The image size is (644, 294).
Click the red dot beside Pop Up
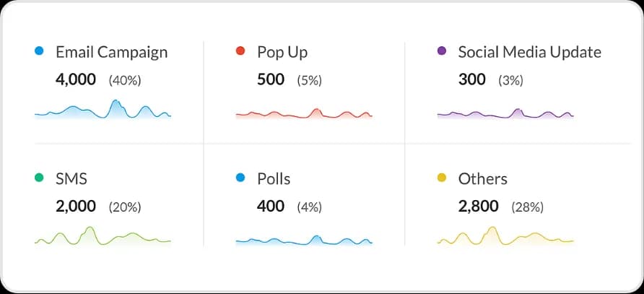tap(240, 51)
